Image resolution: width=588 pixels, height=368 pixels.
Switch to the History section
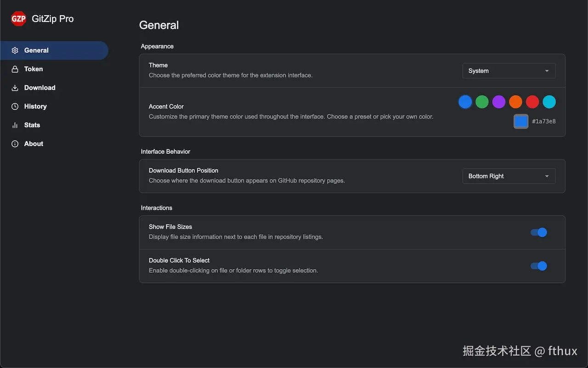pos(54,106)
